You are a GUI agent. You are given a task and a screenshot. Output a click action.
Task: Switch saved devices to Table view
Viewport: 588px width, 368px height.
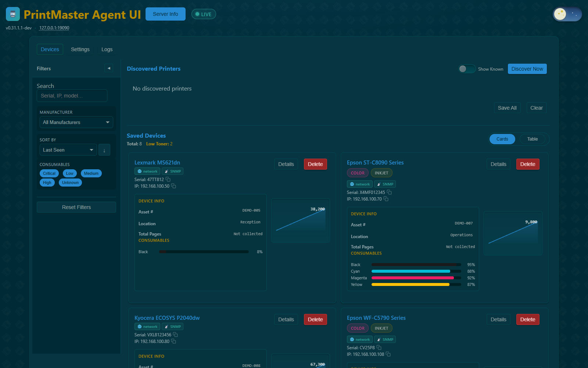pos(533,139)
